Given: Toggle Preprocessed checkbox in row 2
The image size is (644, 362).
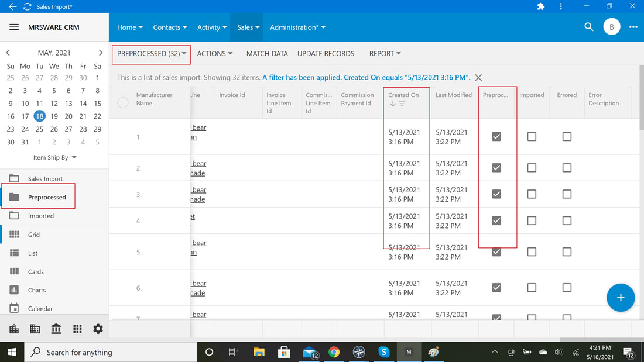Looking at the screenshot, I should pos(496,167).
